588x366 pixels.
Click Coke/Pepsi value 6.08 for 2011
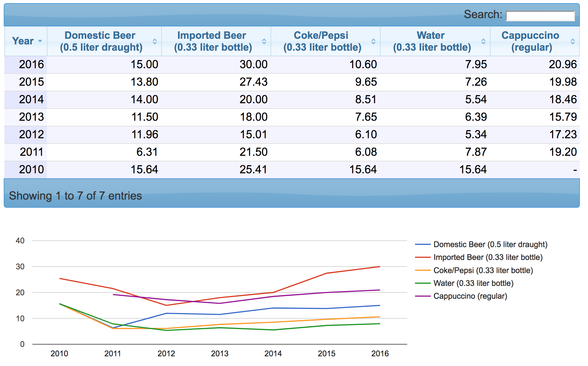(366, 152)
